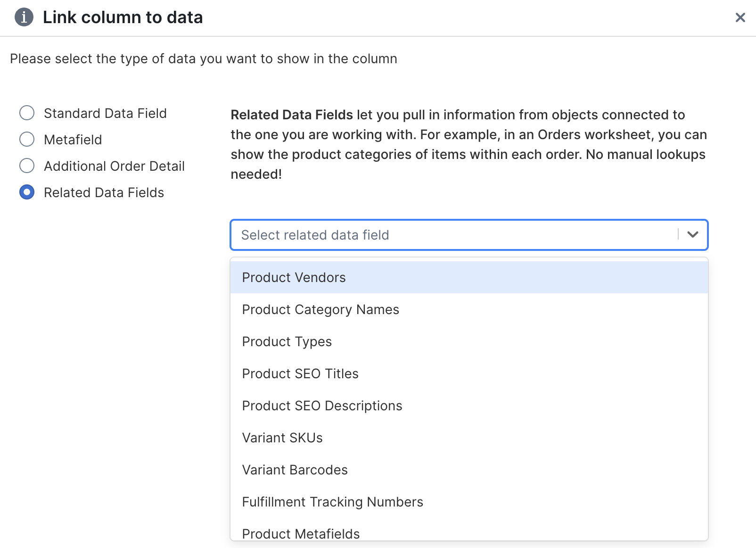Choose the Metafield option

click(27, 139)
